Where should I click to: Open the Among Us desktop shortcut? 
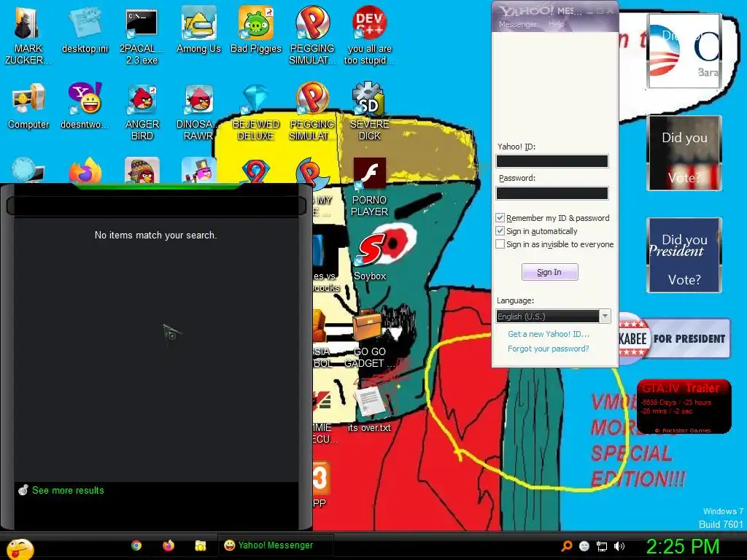click(x=198, y=29)
